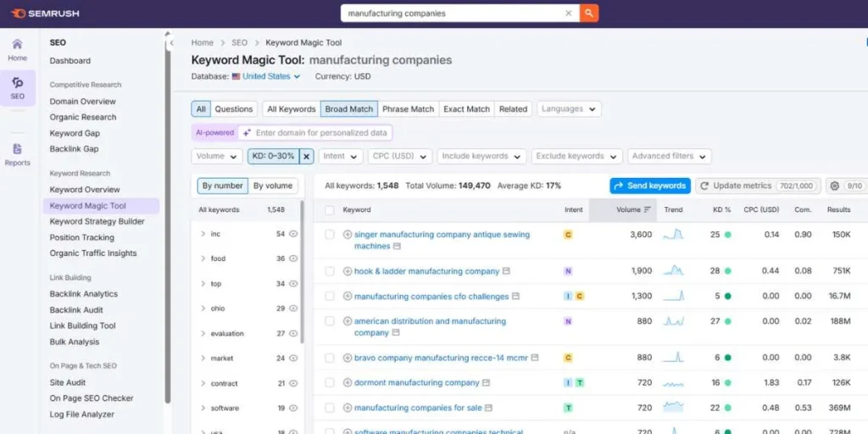Screen dimensions: 868x434
Task: Go to Home in the breadcrumb
Action: pyautogui.click(x=202, y=42)
